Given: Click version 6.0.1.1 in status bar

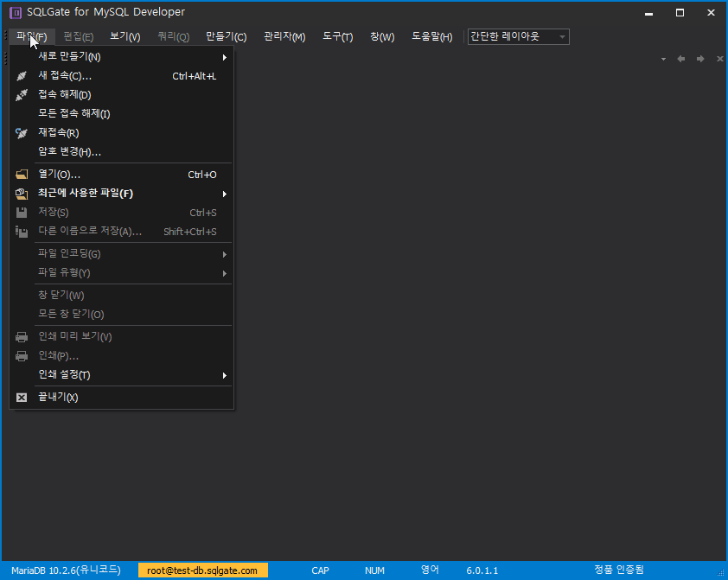Looking at the screenshot, I should tap(482, 570).
